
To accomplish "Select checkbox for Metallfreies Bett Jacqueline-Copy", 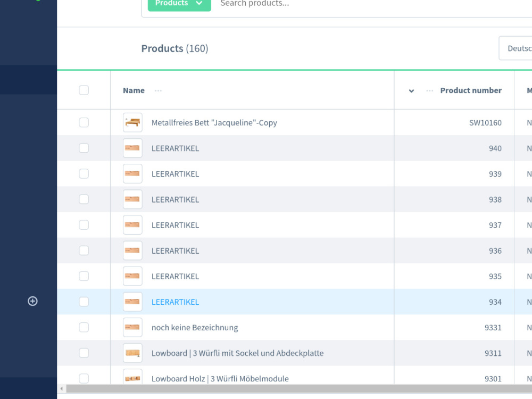I will [x=84, y=122].
